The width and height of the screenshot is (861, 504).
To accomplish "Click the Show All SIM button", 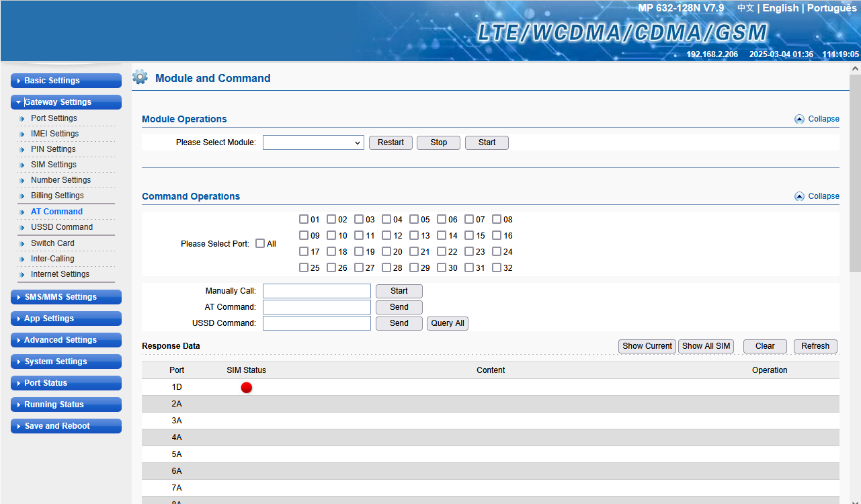I will click(706, 346).
